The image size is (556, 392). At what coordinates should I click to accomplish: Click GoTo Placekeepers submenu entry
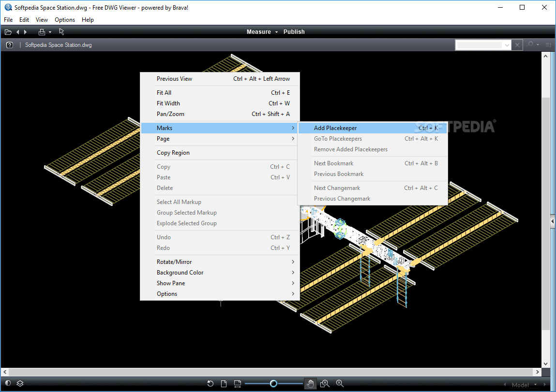372,138
